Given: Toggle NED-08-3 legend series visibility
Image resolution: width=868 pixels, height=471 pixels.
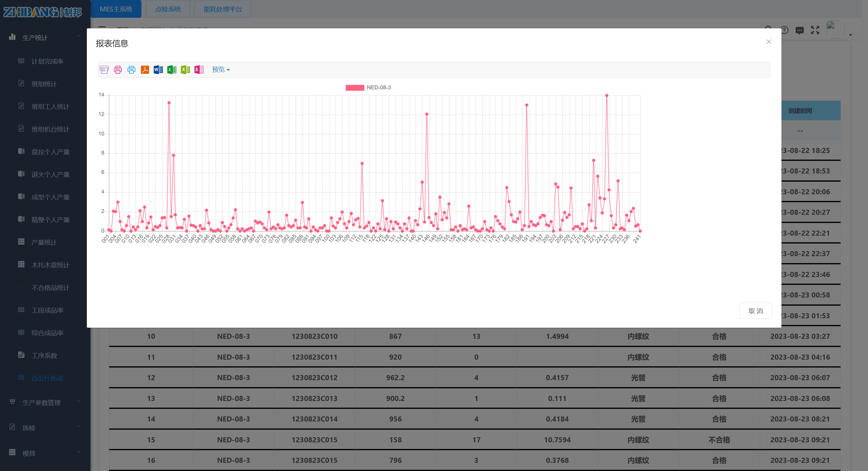Looking at the screenshot, I should [368, 88].
